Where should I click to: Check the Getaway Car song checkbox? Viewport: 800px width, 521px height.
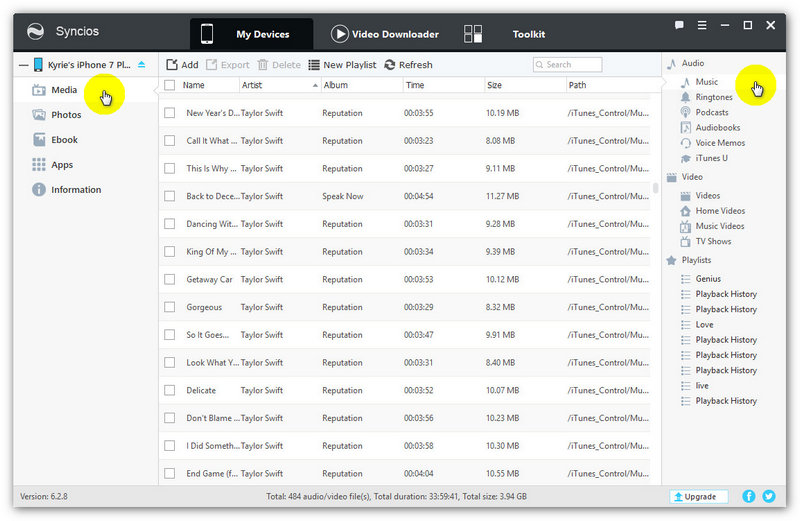point(169,279)
